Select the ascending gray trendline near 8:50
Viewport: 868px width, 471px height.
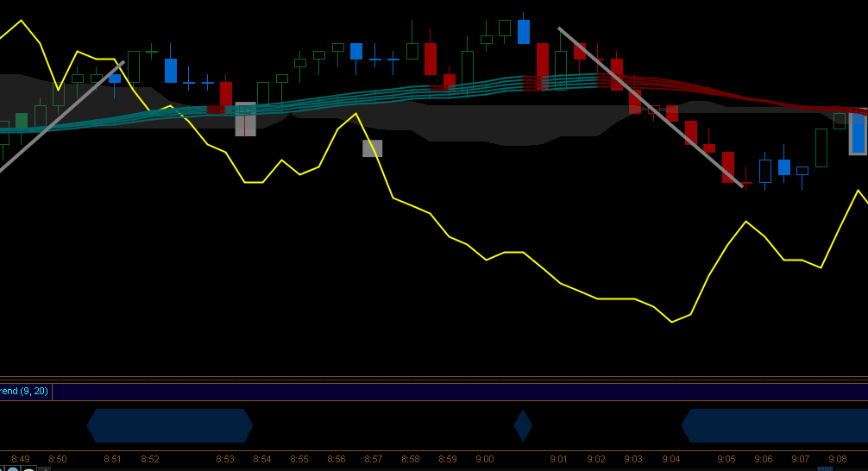tap(61, 116)
